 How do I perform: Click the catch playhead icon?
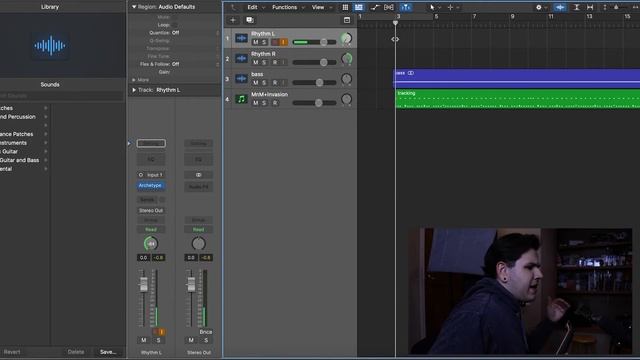pos(406,7)
